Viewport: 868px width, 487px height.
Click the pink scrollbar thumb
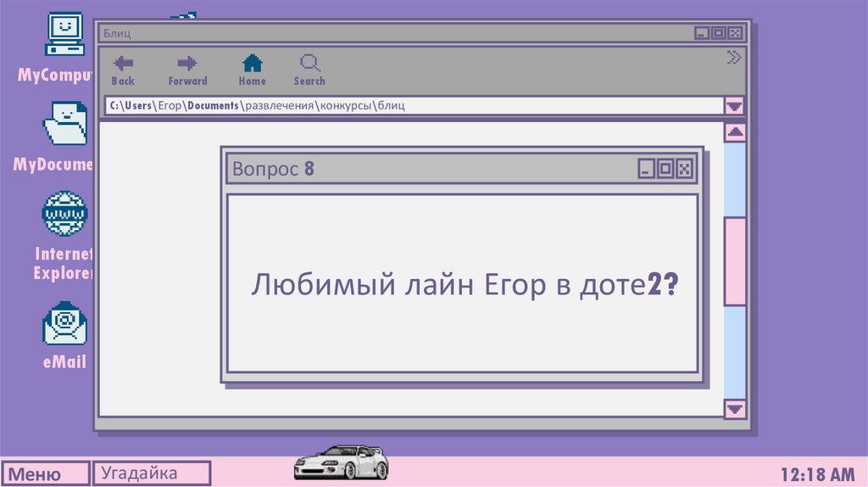click(735, 261)
